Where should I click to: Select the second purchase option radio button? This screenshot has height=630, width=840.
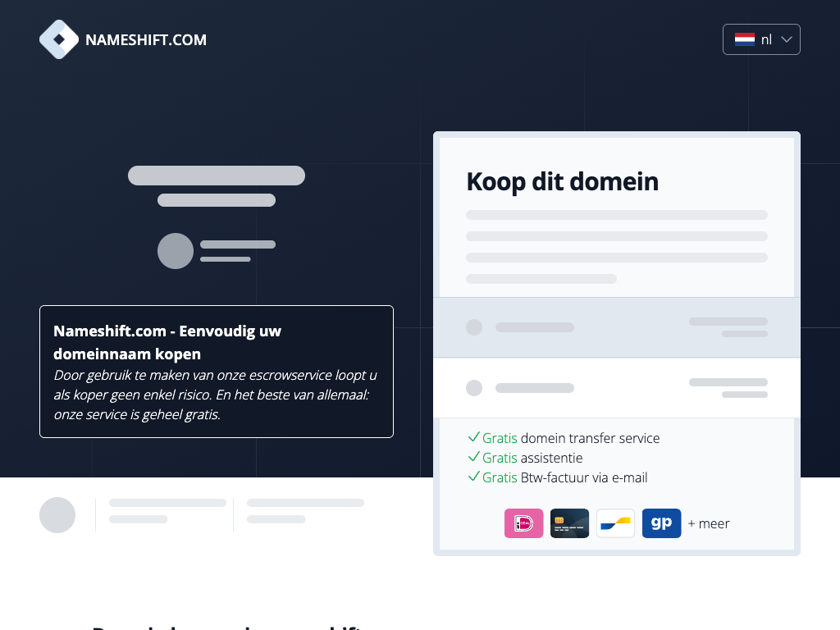click(474, 388)
